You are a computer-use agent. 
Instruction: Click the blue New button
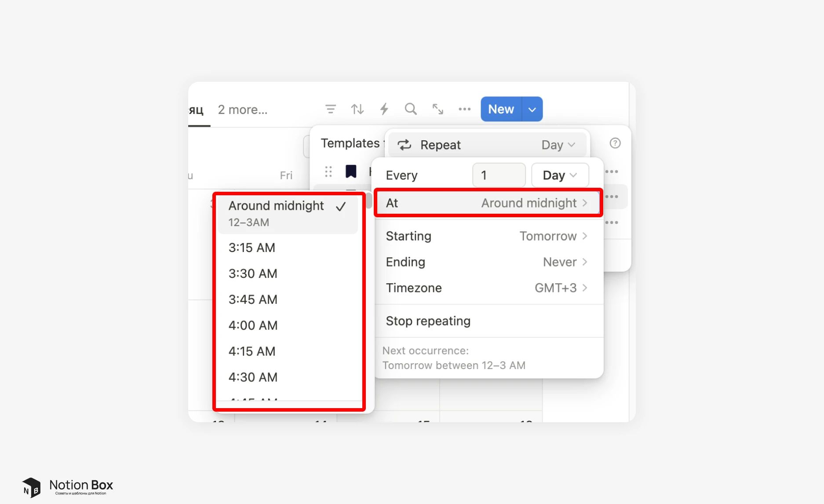(x=501, y=110)
